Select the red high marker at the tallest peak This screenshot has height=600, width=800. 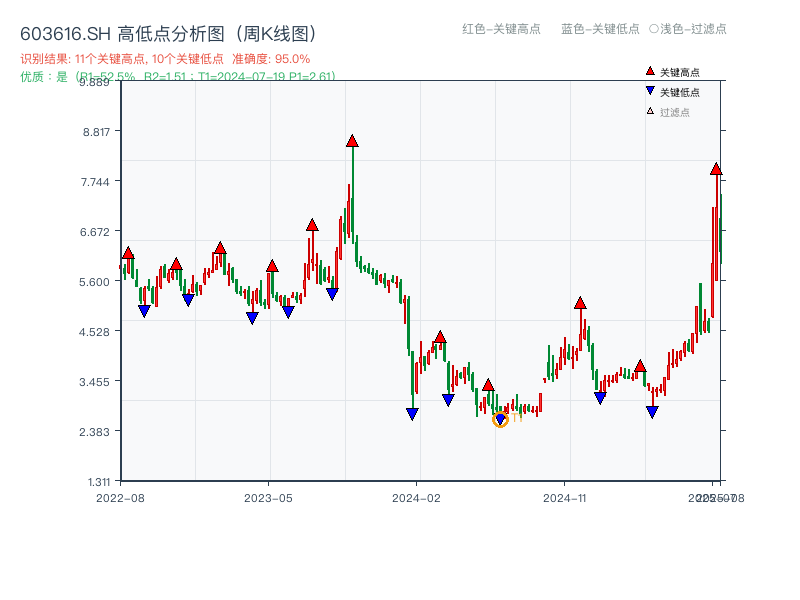click(352, 141)
